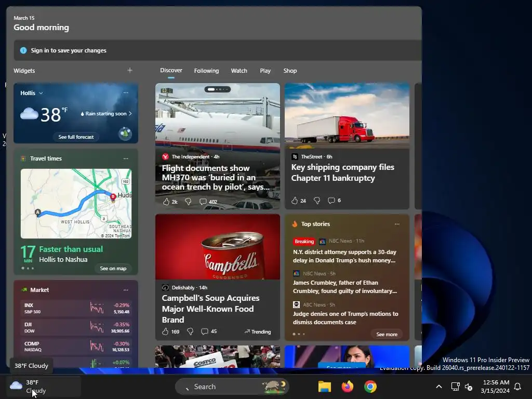Expand the Hollis location dropdown

tap(41, 93)
